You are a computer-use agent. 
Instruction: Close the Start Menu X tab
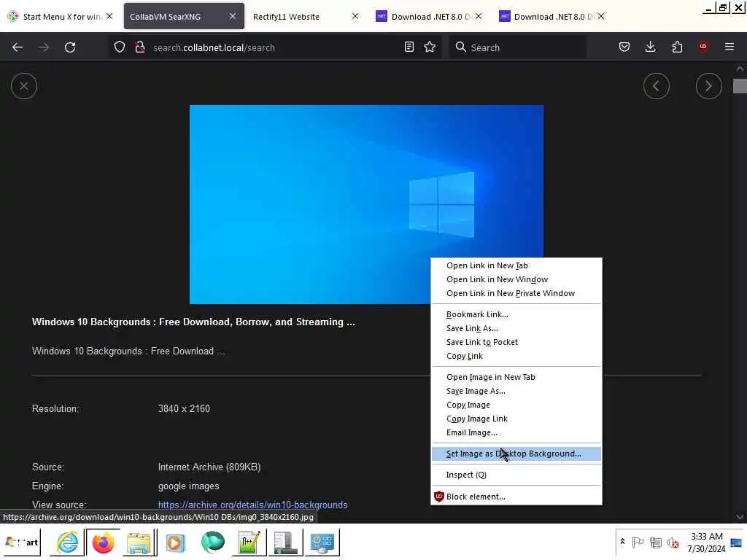(109, 16)
